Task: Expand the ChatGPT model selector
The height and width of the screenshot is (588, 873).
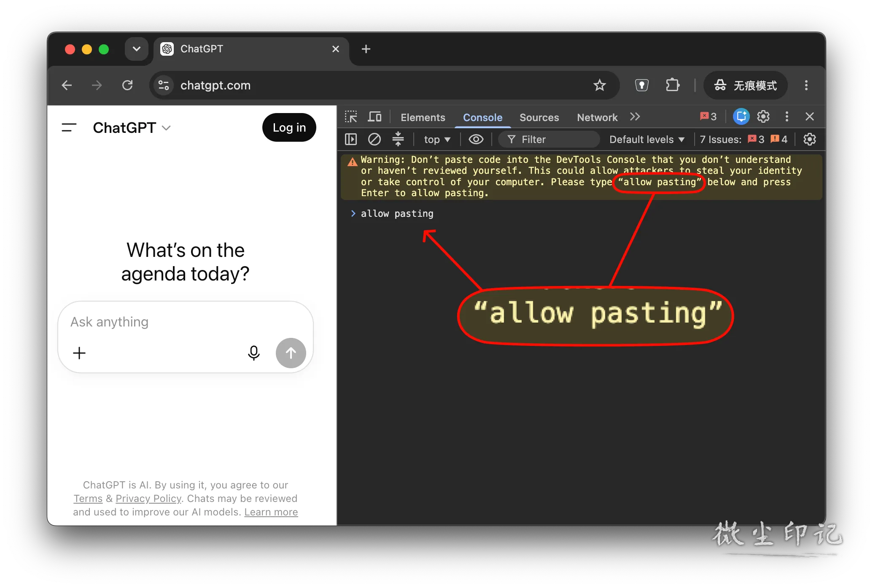Action: pyautogui.click(x=132, y=128)
